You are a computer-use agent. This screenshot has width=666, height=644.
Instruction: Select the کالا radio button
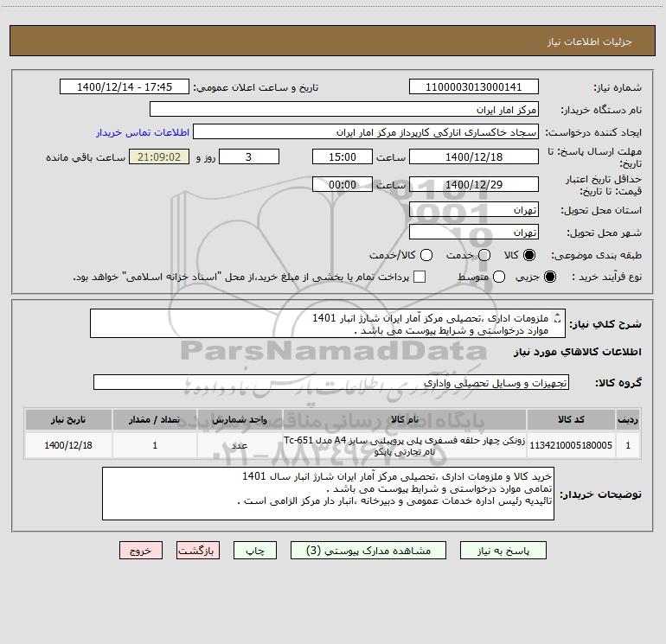click(x=529, y=255)
